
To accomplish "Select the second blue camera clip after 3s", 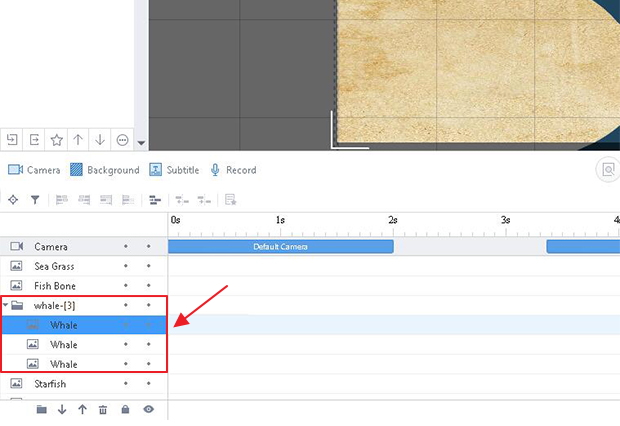I will pos(583,246).
